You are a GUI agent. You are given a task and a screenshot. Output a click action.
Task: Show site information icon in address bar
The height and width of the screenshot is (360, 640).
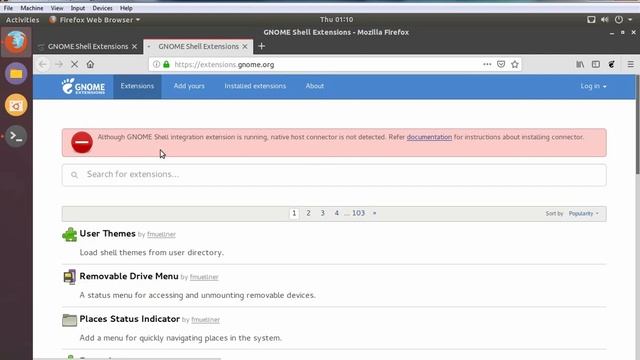[x=156, y=64]
